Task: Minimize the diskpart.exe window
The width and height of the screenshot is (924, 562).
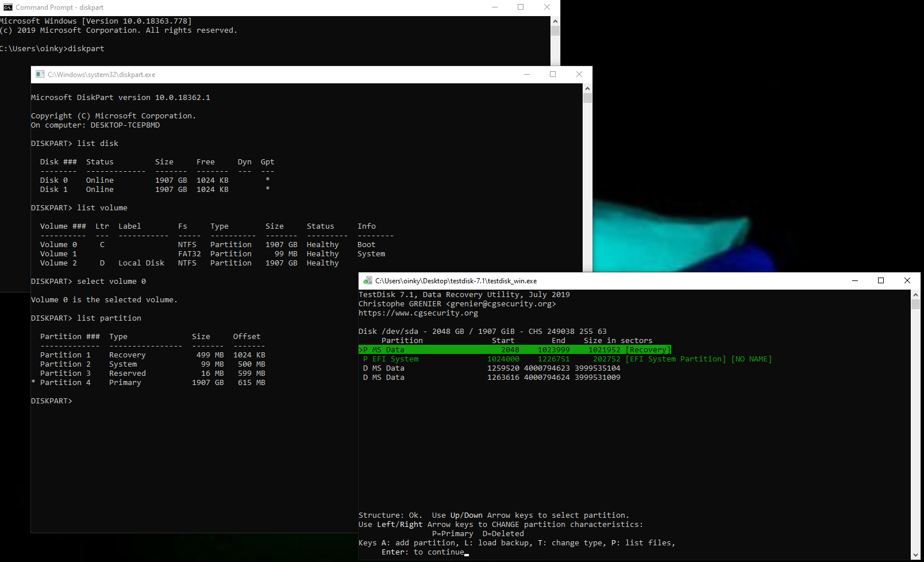Action: point(527,75)
